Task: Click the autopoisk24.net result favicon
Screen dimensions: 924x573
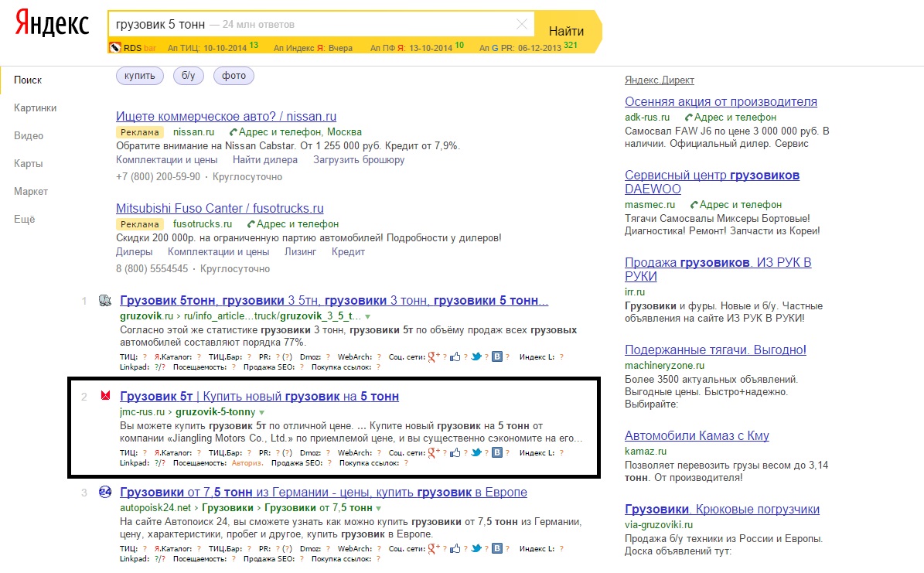Action: 105,492
